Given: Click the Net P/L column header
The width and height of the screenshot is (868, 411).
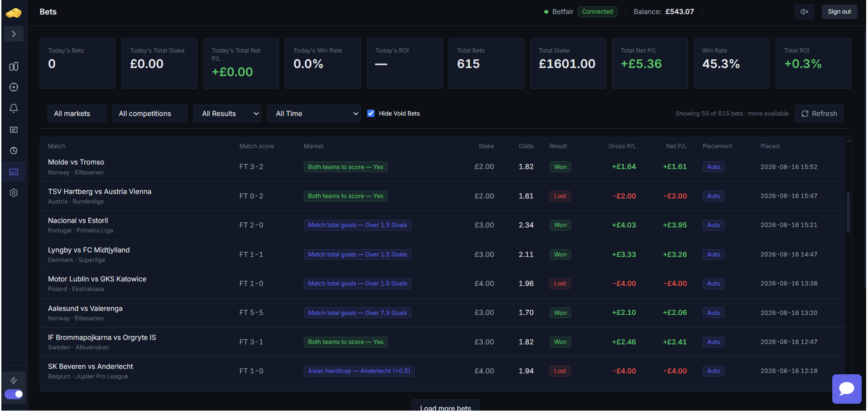Looking at the screenshot, I should click(x=676, y=146).
